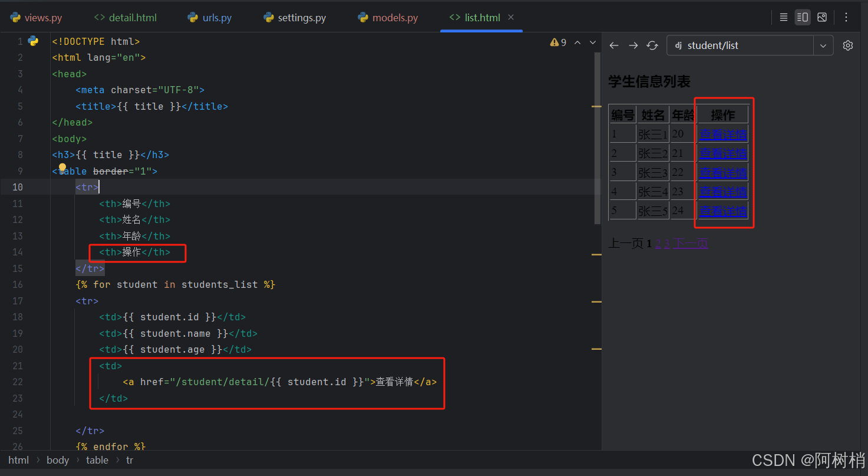Image resolution: width=868 pixels, height=476 pixels.
Task: Navigate forward in the preview browser
Action: 633,45
